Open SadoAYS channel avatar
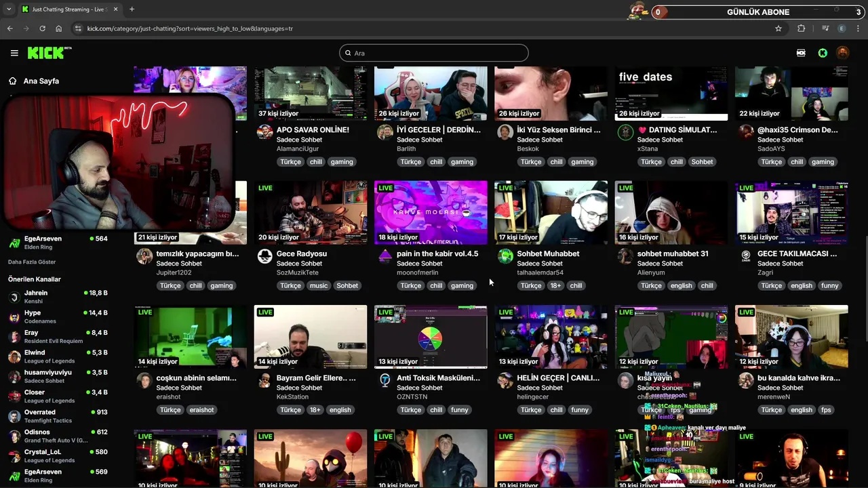868x488 pixels. [746, 131]
